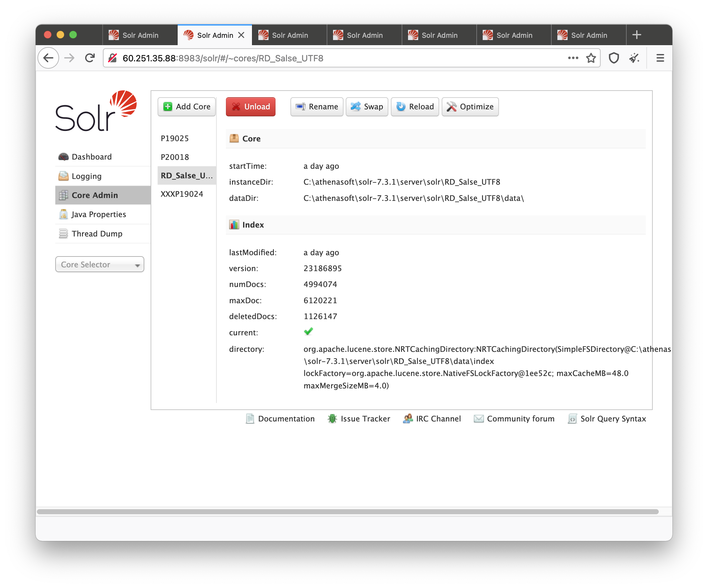Screen dimensions: 708x588
Task: Open the Core Selector dropdown
Action: (100, 264)
